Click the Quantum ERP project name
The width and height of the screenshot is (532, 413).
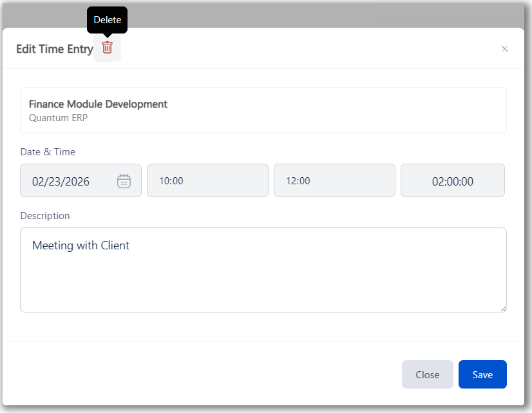59,118
